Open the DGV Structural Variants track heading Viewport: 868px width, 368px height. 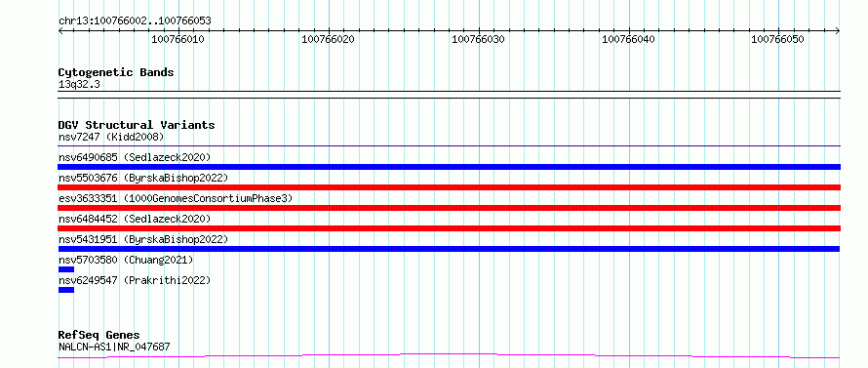tap(137, 125)
